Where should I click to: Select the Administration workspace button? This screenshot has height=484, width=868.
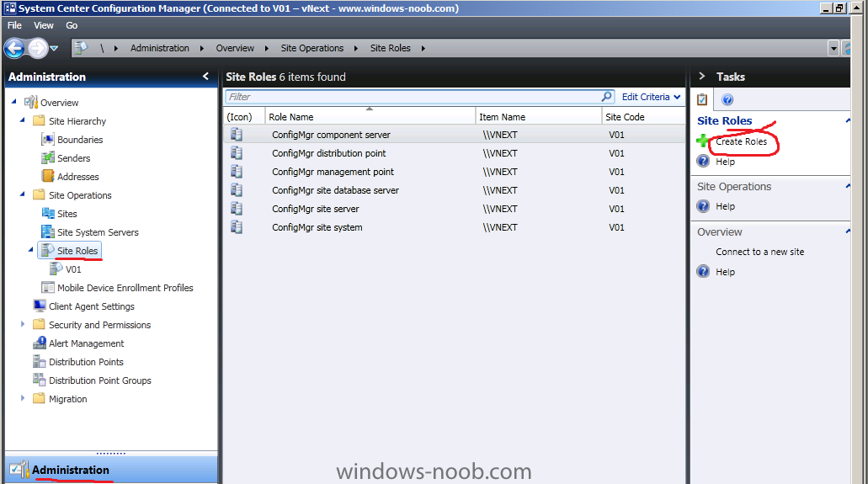coord(111,470)
